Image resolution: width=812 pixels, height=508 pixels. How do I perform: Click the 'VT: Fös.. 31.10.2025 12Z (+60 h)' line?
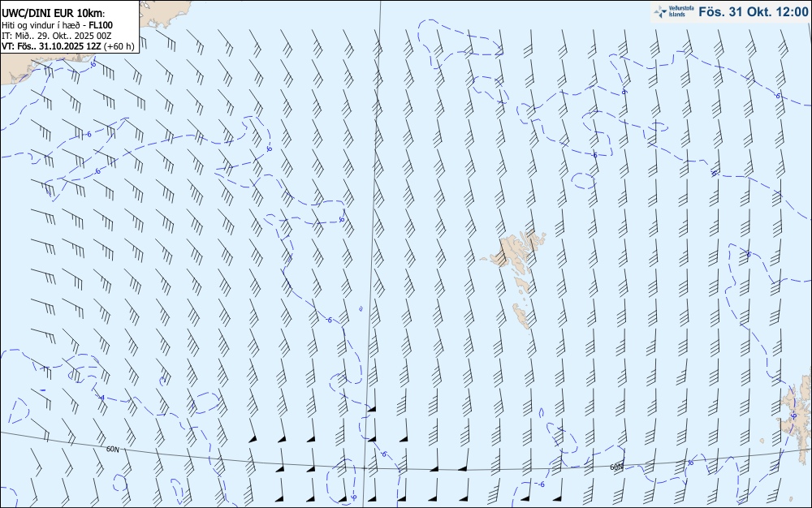[68, 46]
